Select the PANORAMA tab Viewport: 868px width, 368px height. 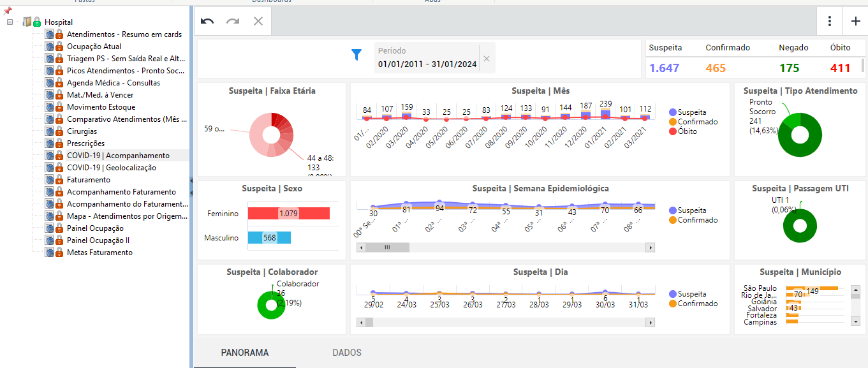245,353
